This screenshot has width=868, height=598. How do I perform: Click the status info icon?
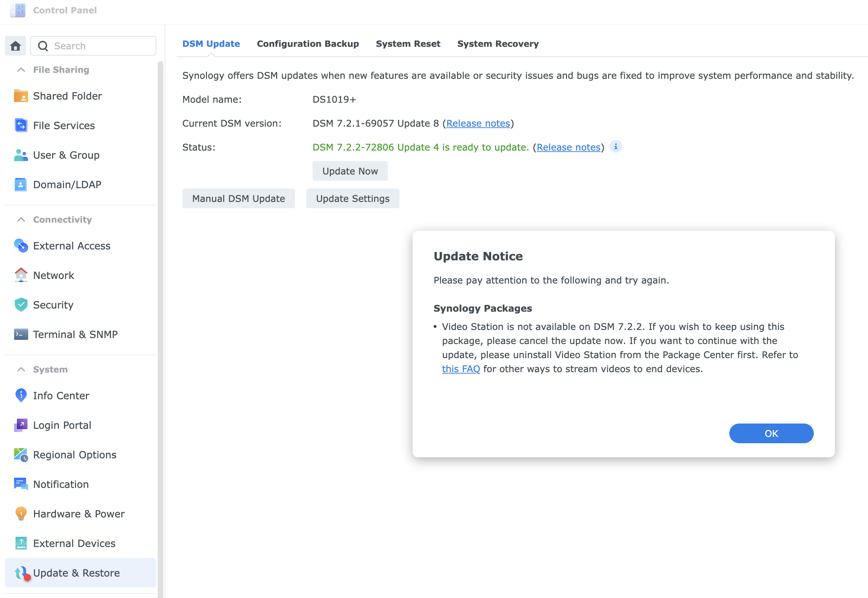(616, 146)
